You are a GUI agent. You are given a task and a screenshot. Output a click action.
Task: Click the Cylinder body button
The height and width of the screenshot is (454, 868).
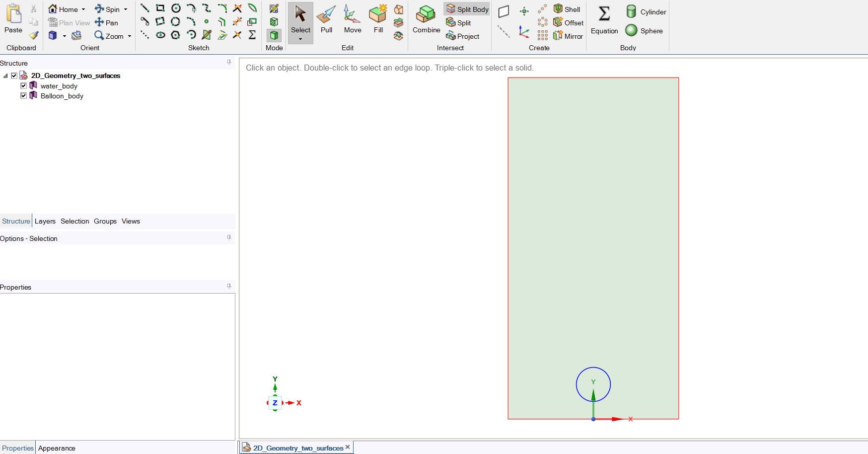(646, 11)
